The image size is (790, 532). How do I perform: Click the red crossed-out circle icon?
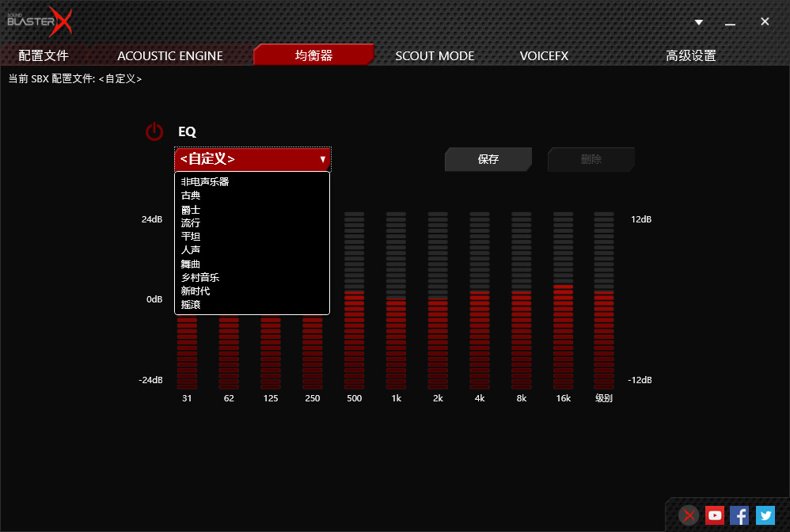pyautogui.click(x=689, y=515)
